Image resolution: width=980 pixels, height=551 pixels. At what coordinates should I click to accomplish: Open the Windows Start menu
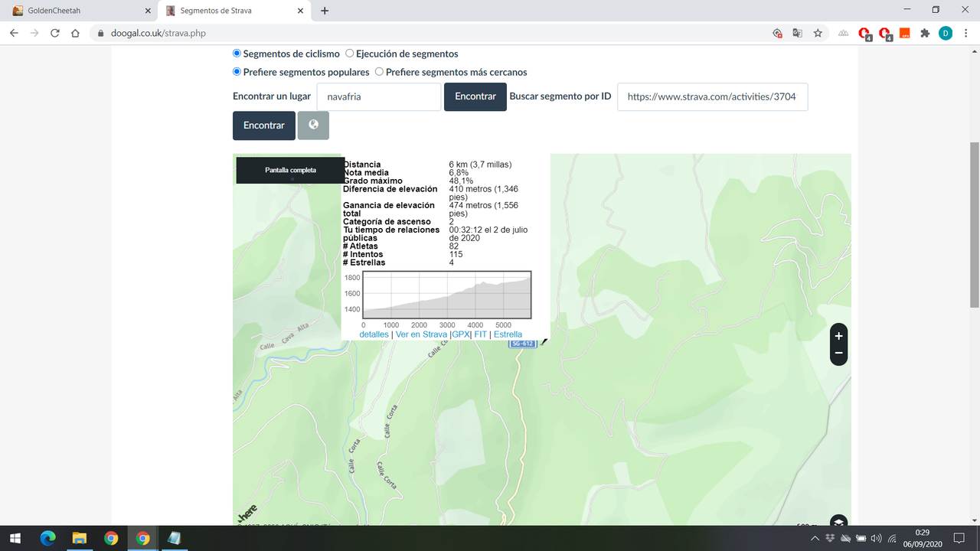15,538
